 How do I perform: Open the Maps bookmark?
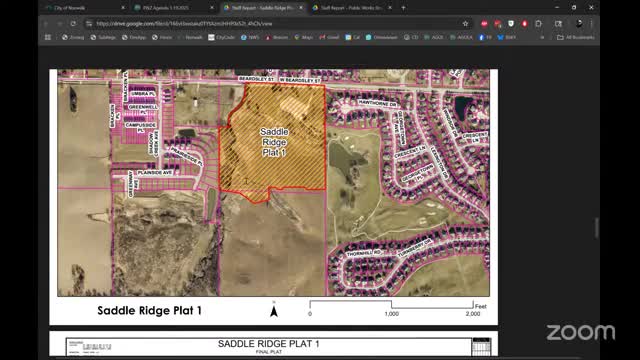[x=304, y=37]
